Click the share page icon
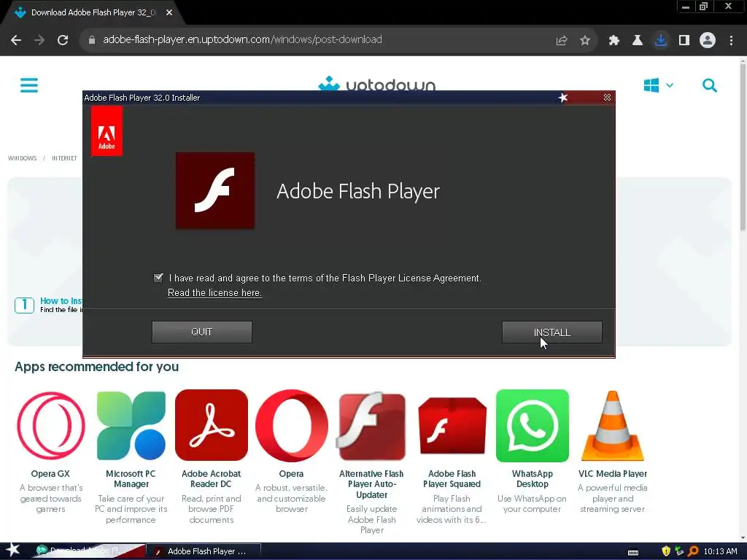This screenshot has height=560, width=747. 562,41
